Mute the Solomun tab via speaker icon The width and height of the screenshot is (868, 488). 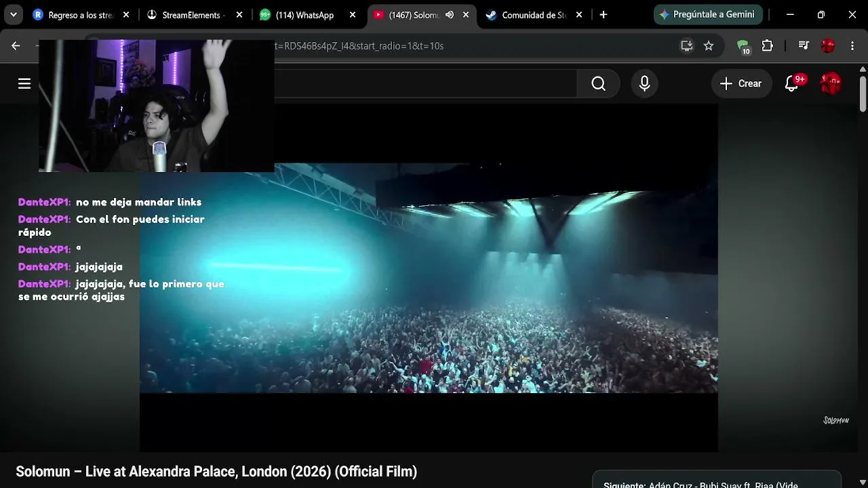[x=450, y=15]
